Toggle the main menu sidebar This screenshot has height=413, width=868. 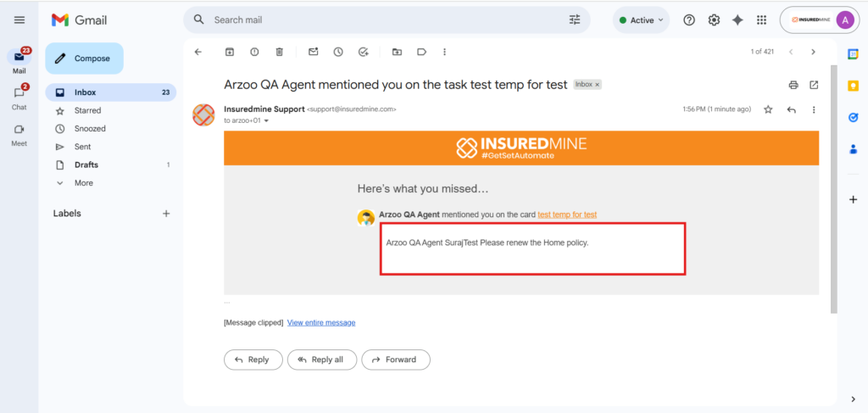(x=19, y=20)
